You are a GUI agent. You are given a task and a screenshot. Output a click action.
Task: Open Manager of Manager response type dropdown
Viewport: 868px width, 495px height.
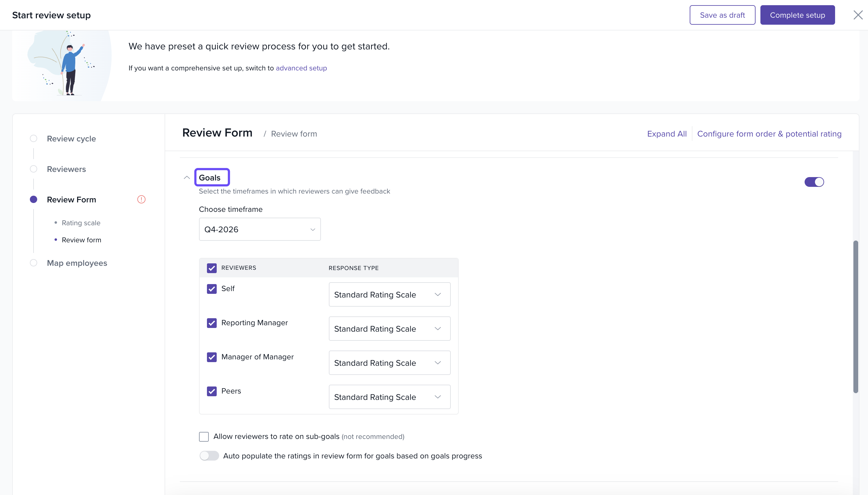tap(390, 363)
